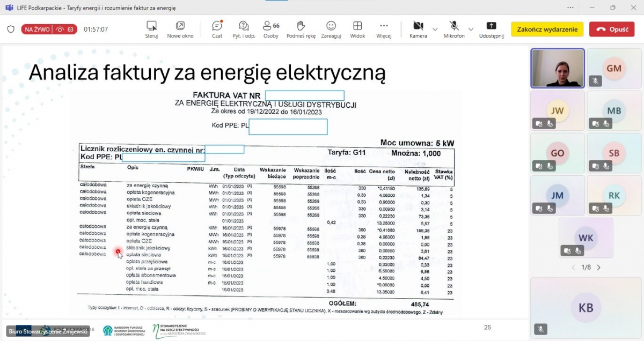Select participant JW avatar
The width and height of the screenshot is (644, 341).
click(x=558, y=110)
